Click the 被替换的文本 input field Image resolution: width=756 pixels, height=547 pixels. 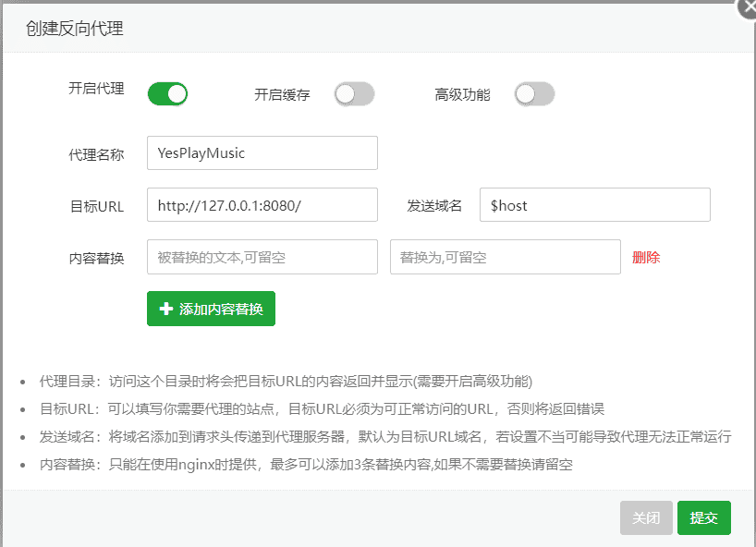click(262, 257)
